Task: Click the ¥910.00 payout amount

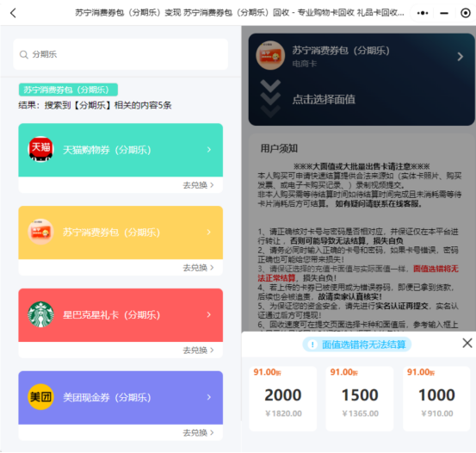Action: tap(437, 413)
